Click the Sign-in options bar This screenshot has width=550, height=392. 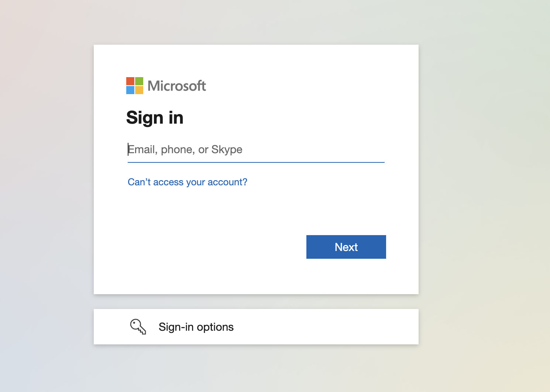[256, 327]
